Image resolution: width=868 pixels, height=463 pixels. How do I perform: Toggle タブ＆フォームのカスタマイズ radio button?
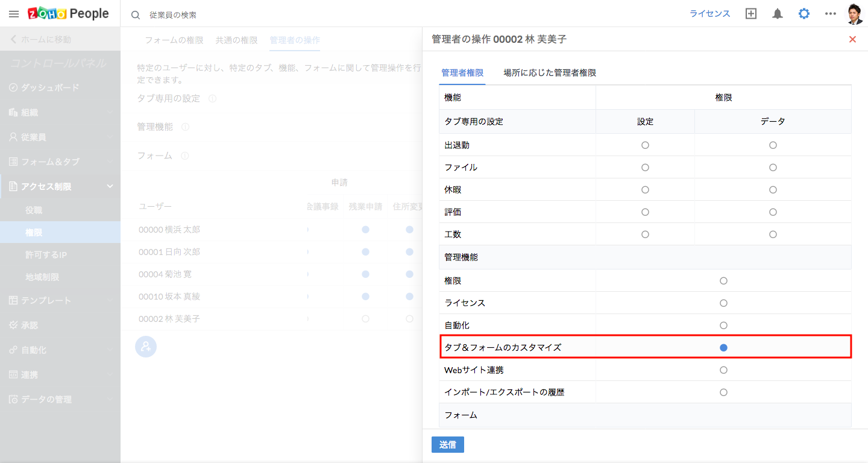723,348
